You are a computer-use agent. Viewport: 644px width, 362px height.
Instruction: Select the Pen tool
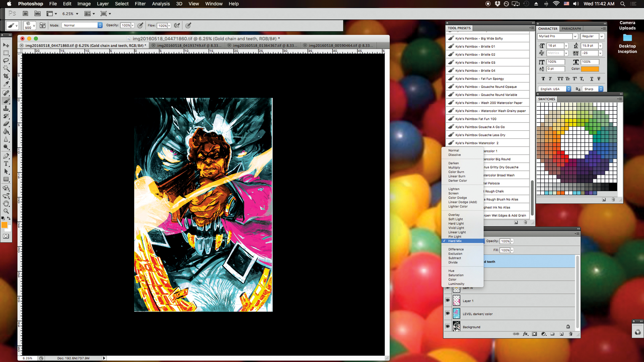coord(6,156)
